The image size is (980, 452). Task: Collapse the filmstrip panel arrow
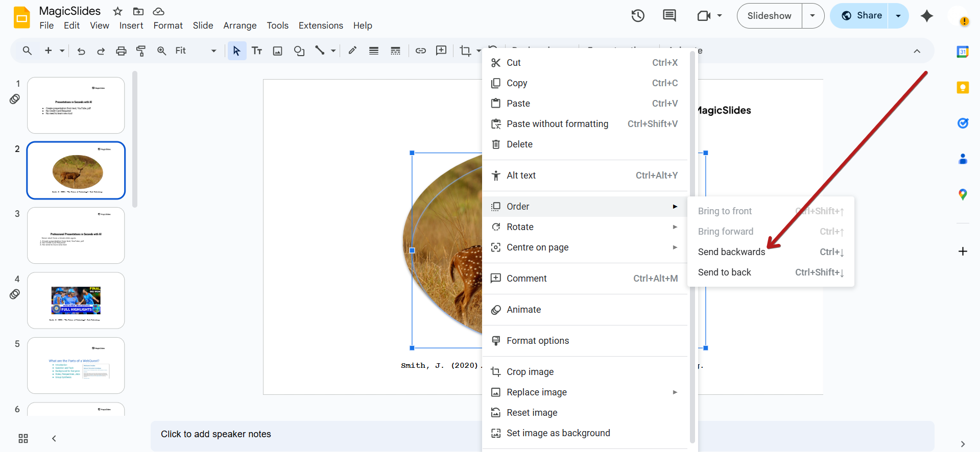(54, 438)
